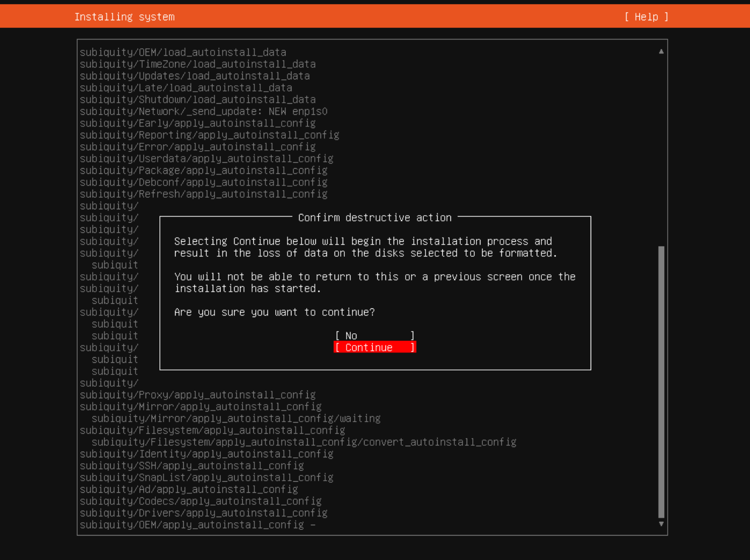Click the subiquity/Identity/apply_autoinstall_config log entry
Screen dimensions: 750x560
click(207, 454)
